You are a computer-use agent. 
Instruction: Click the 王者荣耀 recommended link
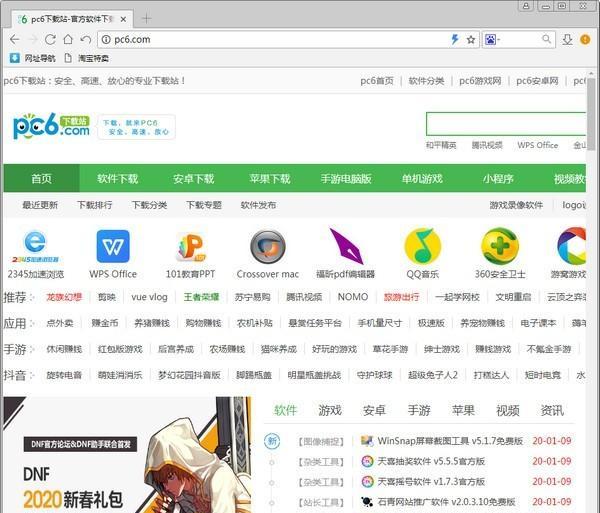pos(201,297)
